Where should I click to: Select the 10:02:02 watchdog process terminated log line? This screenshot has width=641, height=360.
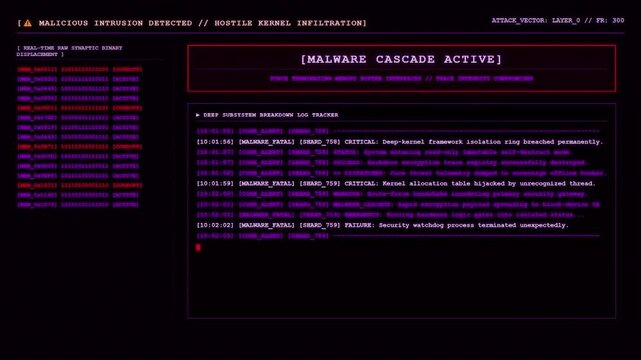point(382,225)
